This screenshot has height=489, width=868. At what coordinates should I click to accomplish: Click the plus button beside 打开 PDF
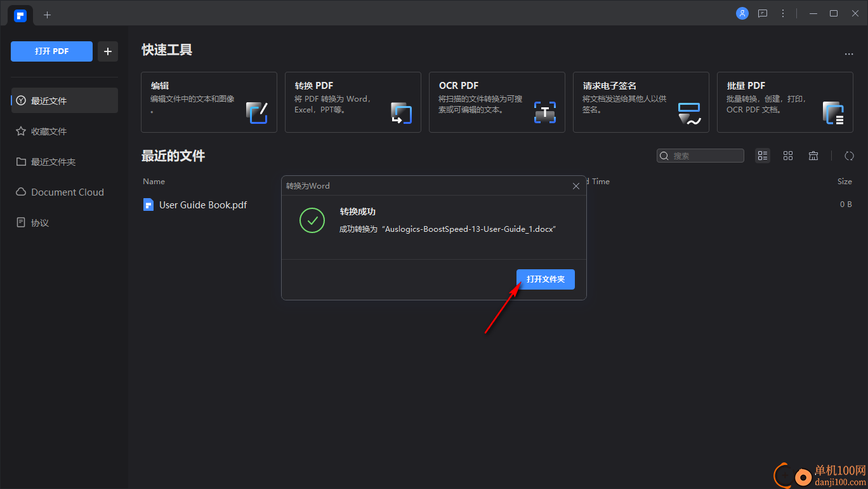click(x=108, y=51)
